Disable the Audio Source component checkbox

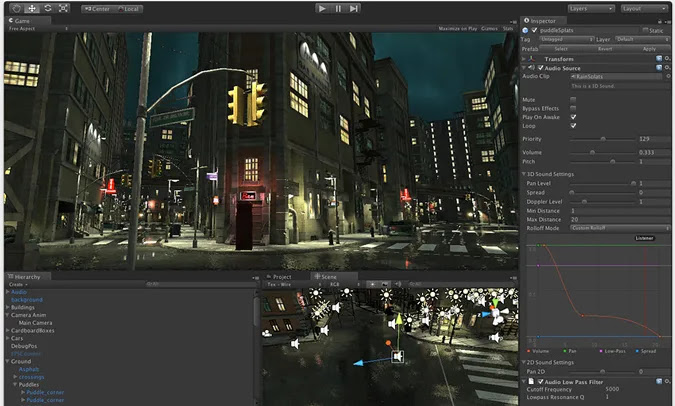[540, 68]
